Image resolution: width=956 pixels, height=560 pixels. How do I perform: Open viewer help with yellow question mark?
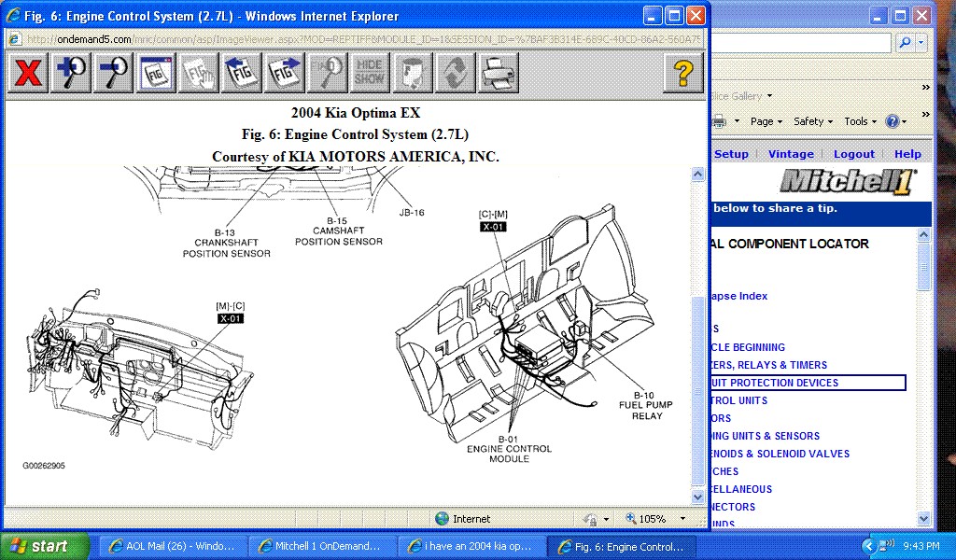coord(682,73)
